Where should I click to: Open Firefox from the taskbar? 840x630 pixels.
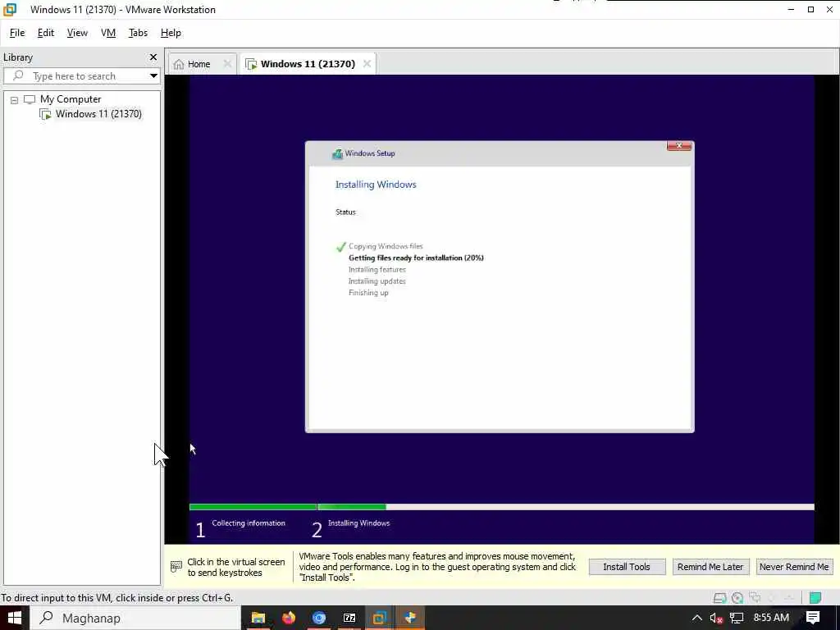(x=289, y=618)
